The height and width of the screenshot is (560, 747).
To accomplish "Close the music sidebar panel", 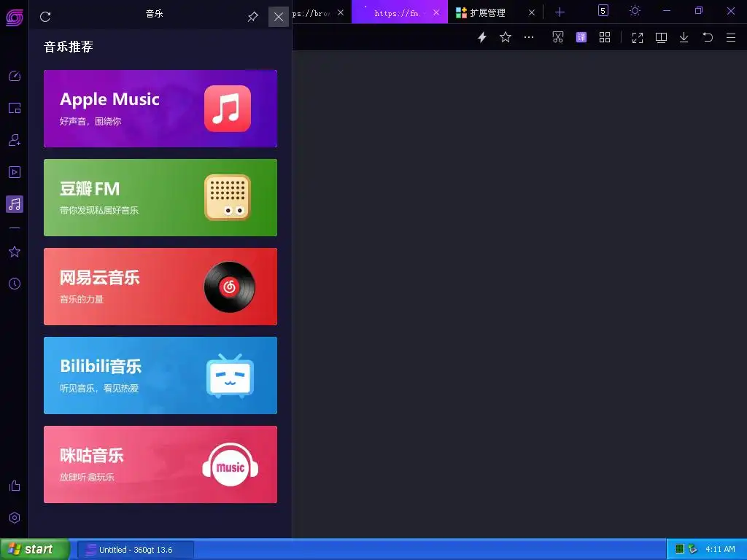I will [279, 17].
